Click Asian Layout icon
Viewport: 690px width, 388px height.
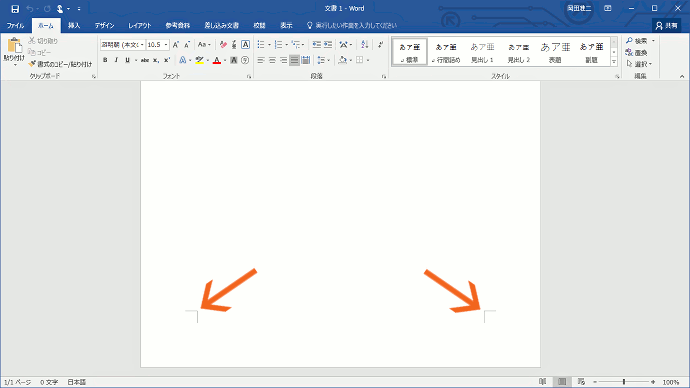(x=344, y=45)
